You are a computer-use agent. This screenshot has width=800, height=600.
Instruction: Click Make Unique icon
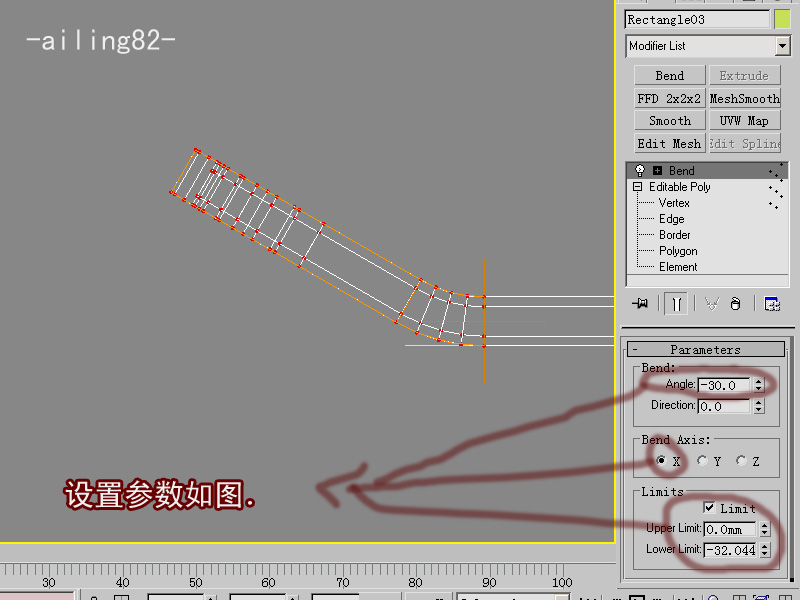point(711,304)
